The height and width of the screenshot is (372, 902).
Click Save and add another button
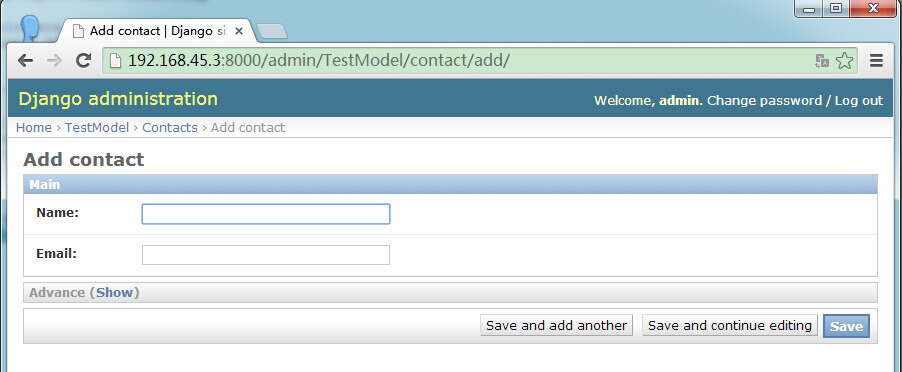(556, 325)
